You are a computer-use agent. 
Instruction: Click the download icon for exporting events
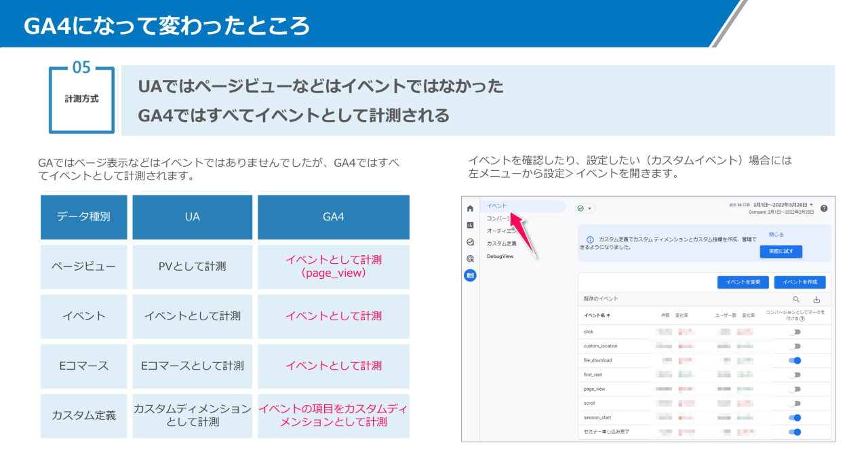tap(818, 299)
